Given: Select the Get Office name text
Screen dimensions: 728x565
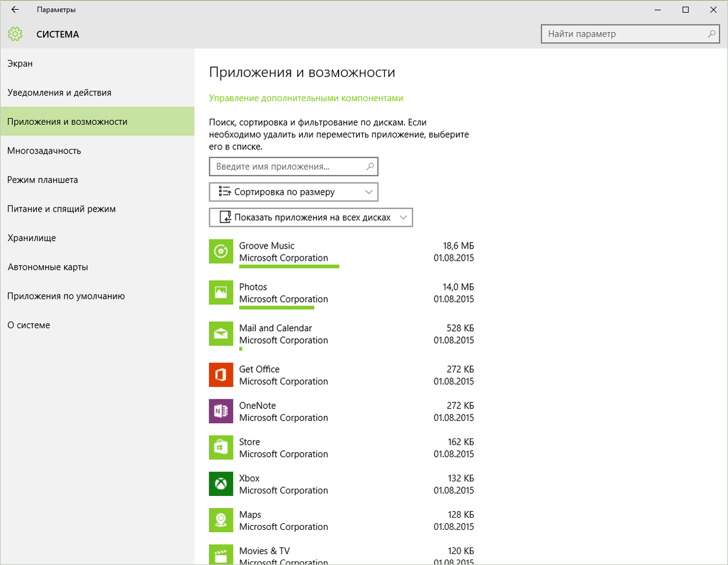Looking at the screenshot, I should 259,369.
